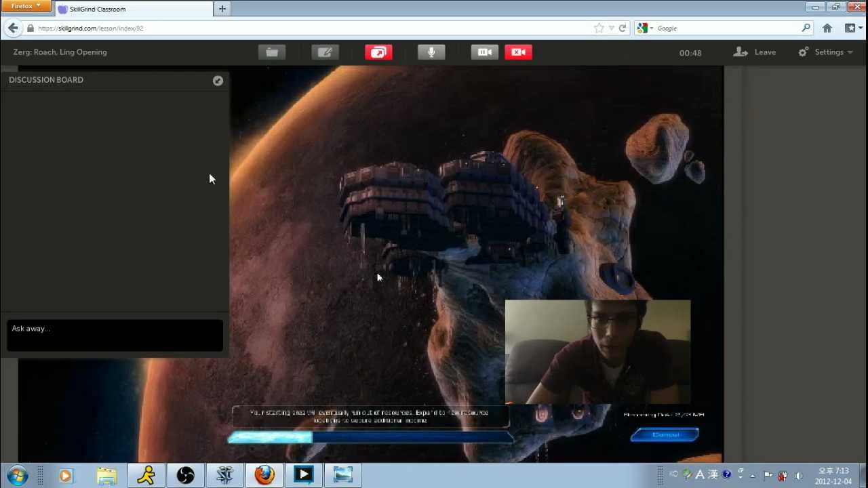Toggle the webcam camera button
Image resolution: width=868 pixels, height=488 pixels.
click(484, 52)
